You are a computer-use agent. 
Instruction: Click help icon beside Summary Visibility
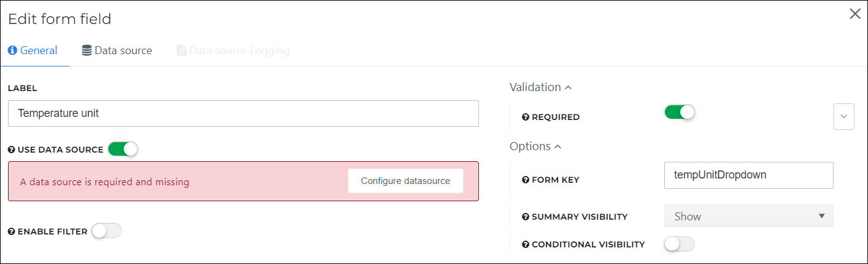(x=526, y=217)
